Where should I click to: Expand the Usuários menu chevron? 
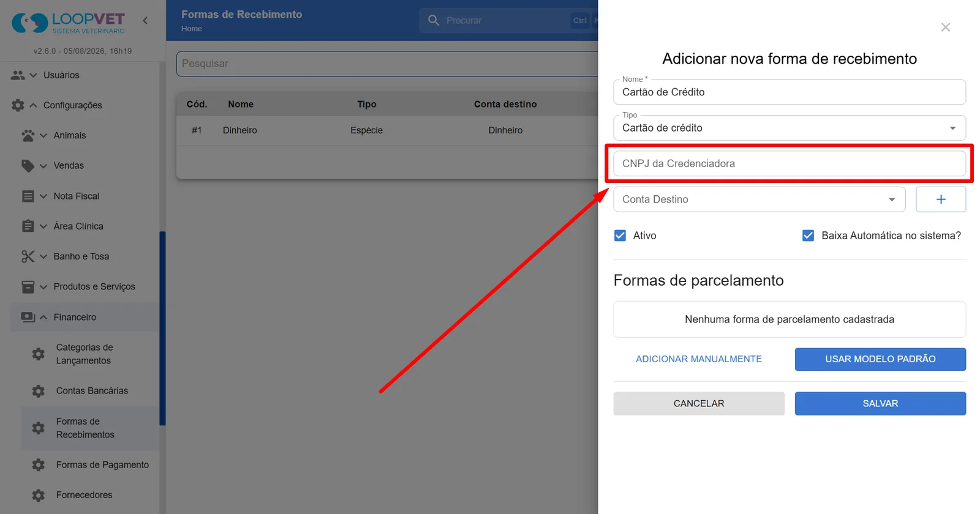pos(33,75)
